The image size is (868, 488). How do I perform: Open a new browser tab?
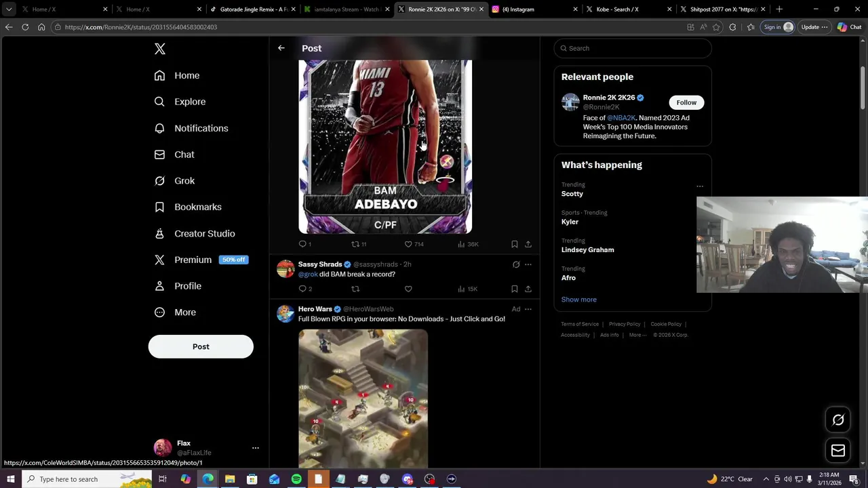click(779, 9)
